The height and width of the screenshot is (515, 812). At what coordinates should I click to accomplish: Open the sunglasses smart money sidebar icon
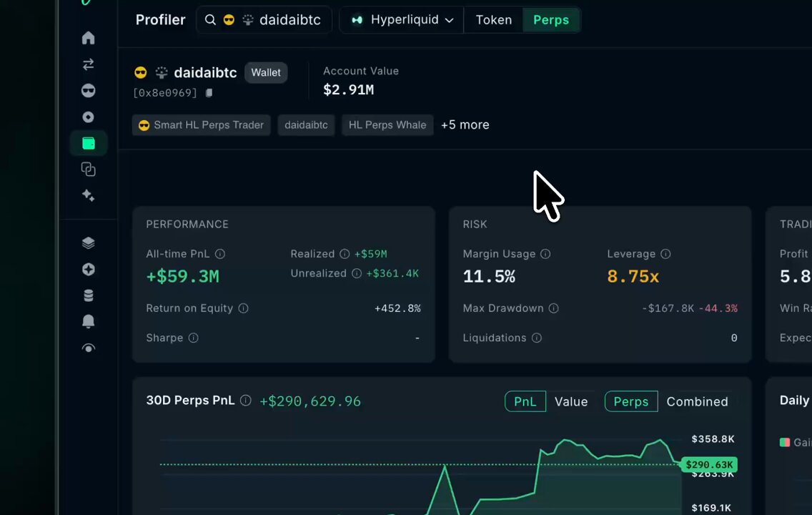tap(89, 91)
